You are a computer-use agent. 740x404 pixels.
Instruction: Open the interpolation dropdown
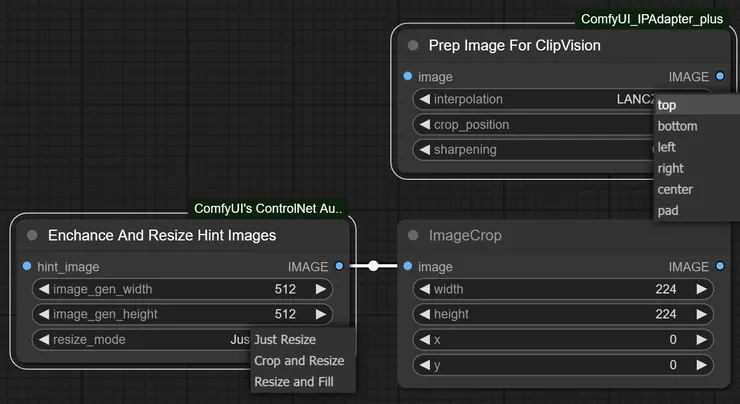530,100
